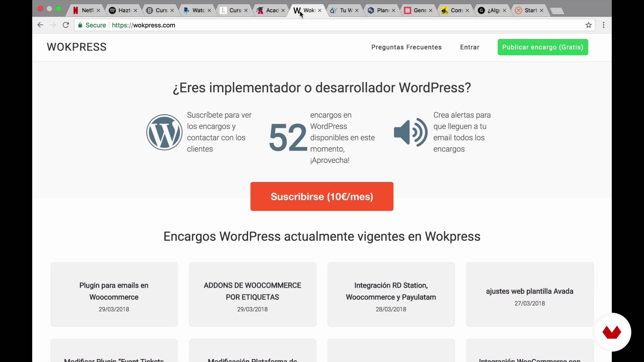
Task: Open ADDONS DE WOOCOMMERCE POR ETIQUETAS card
Action: click(x=253, y=295)
